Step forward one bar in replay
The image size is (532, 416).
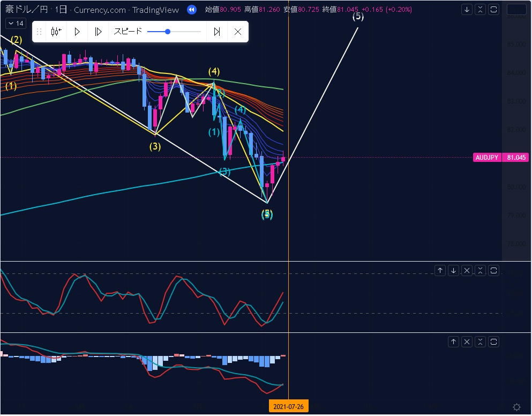coord(98,32)
